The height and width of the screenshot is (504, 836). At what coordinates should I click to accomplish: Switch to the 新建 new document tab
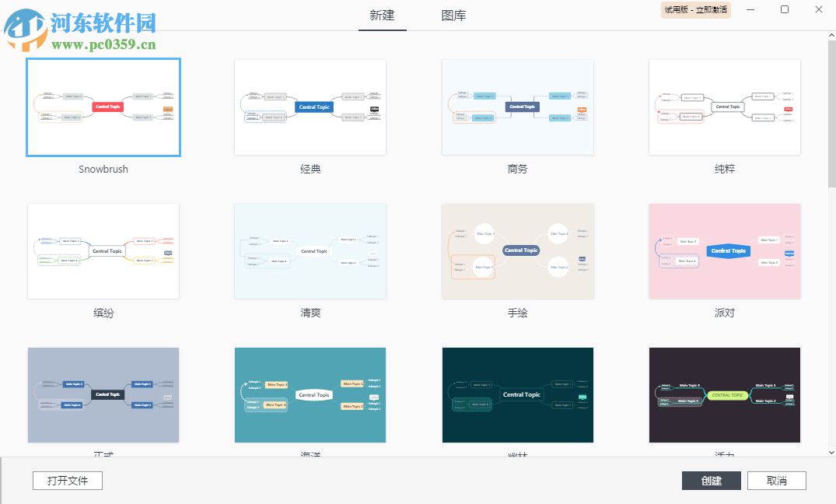click(x=382, y=15)
